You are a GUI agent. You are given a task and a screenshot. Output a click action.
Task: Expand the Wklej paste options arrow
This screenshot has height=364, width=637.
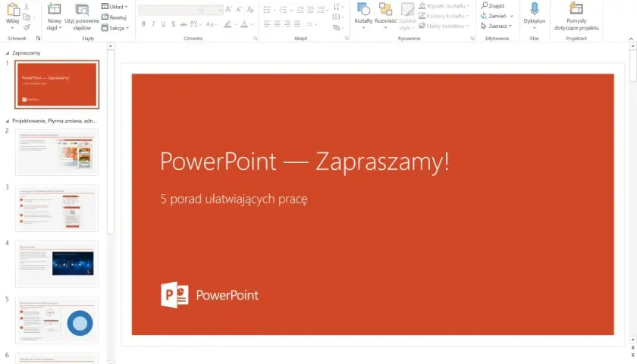click(x=13, y=28)
